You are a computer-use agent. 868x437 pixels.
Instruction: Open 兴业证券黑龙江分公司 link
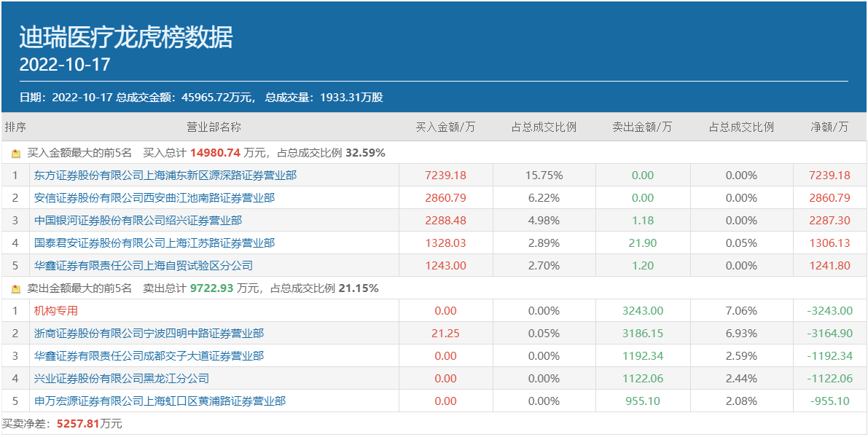click(122, 379)
